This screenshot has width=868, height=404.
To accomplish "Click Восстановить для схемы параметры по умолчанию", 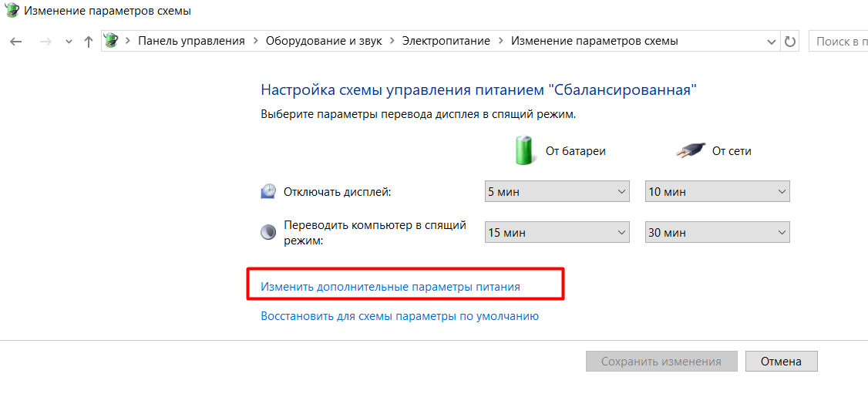I will (399, 316).
